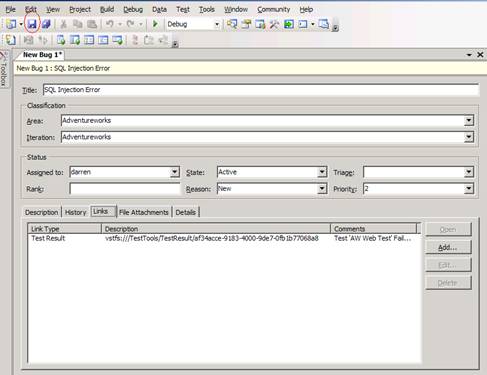Open the Debug solution configuration combo box

(x=193, y=24)
